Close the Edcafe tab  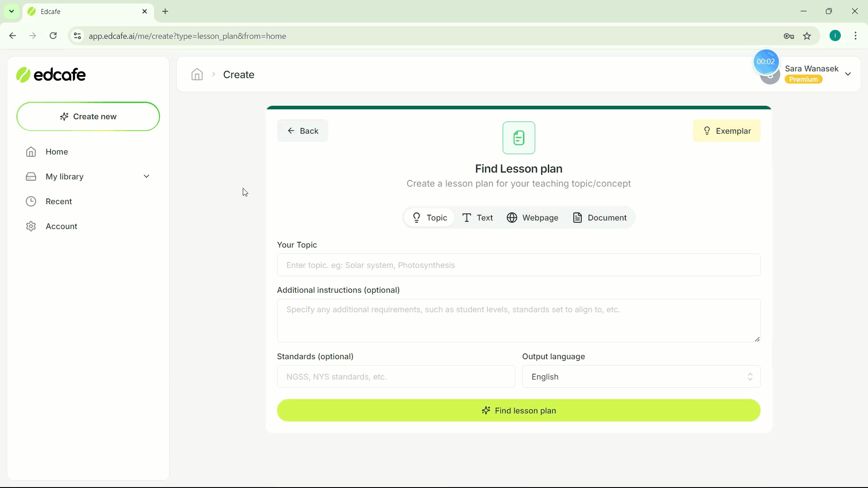tap(145, 12)
